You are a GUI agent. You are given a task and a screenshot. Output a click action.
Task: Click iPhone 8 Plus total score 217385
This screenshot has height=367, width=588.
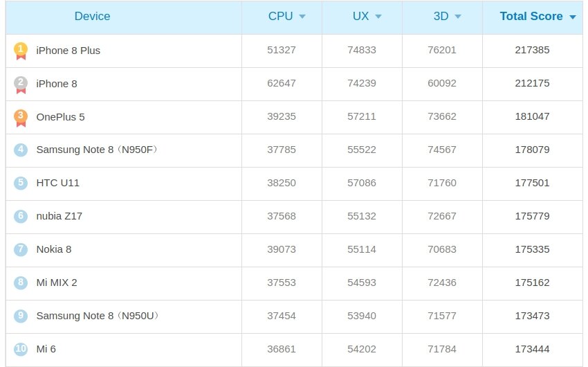tap(532, 50)
